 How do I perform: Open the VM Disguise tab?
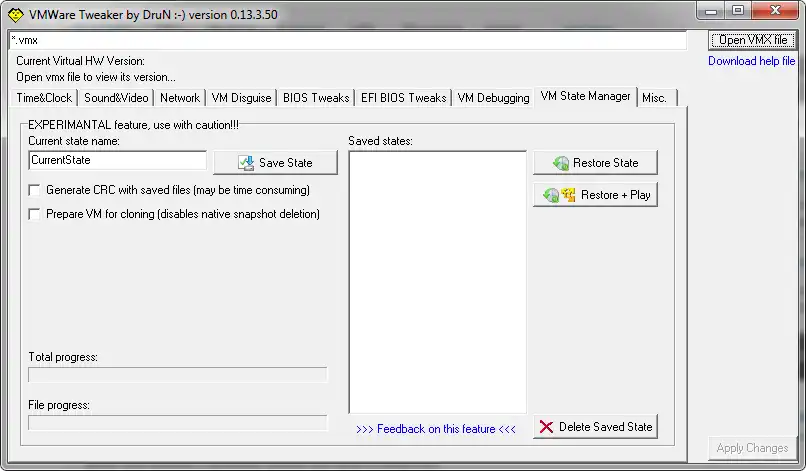coord(241,98)
